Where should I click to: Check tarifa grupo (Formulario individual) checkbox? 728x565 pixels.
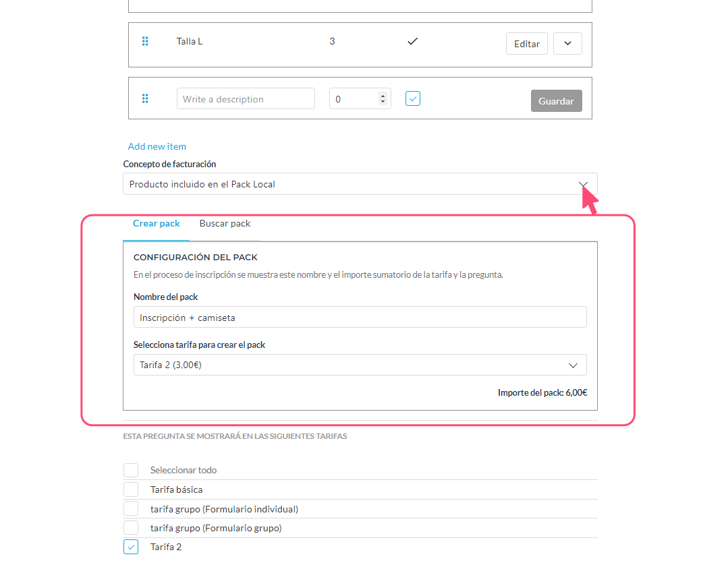point(131,509)
